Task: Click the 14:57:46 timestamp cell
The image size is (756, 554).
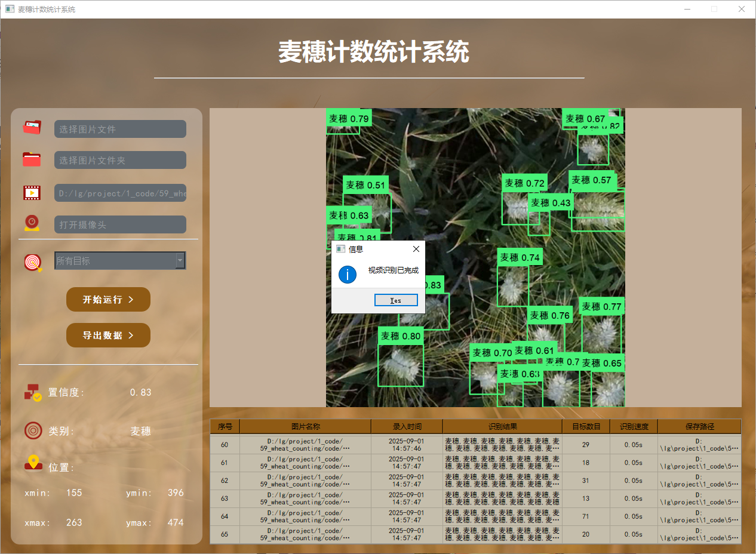Action: click(x=407, y=445)
